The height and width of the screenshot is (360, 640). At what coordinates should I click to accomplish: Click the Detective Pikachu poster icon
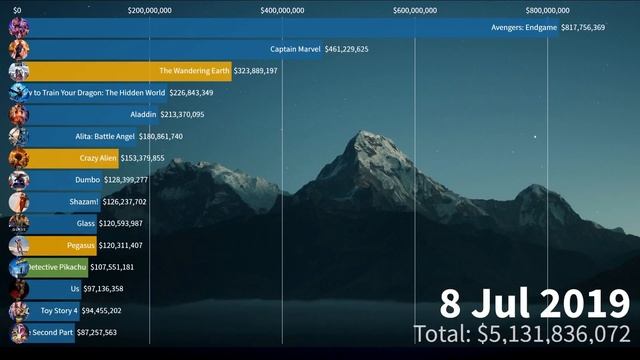[19, 267]
